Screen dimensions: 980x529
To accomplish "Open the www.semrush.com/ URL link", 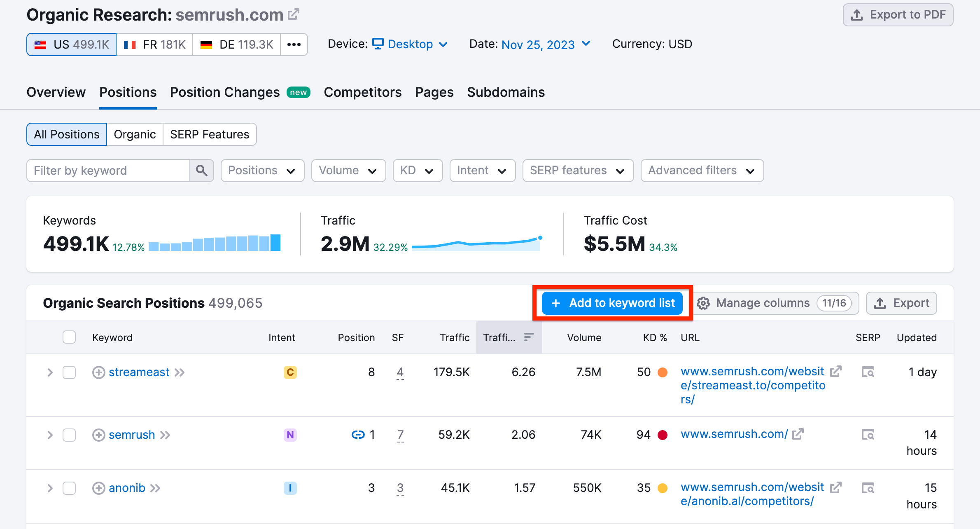I will pos(734,434).
